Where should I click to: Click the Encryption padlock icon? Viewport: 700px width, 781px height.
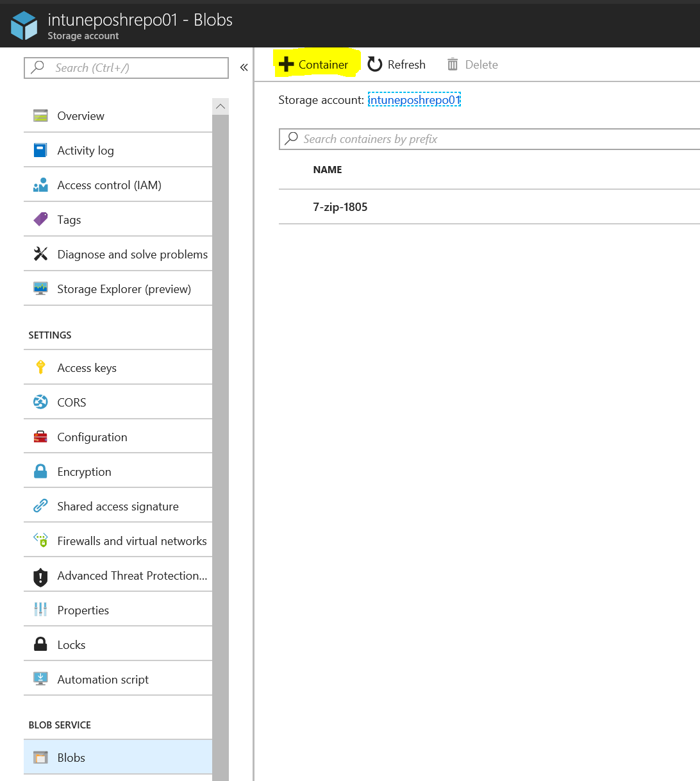(x=40, y=471)
